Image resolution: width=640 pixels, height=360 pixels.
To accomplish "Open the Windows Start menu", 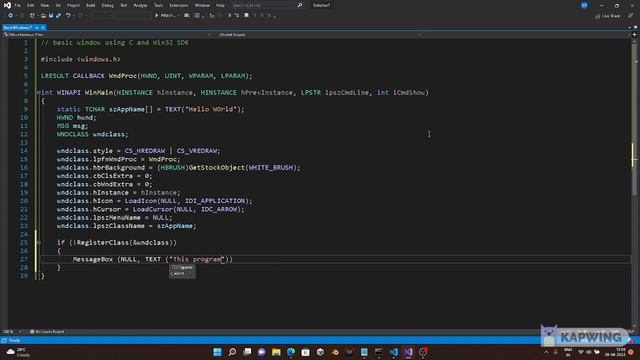I will pyautogui.click(x=218, y=352).
